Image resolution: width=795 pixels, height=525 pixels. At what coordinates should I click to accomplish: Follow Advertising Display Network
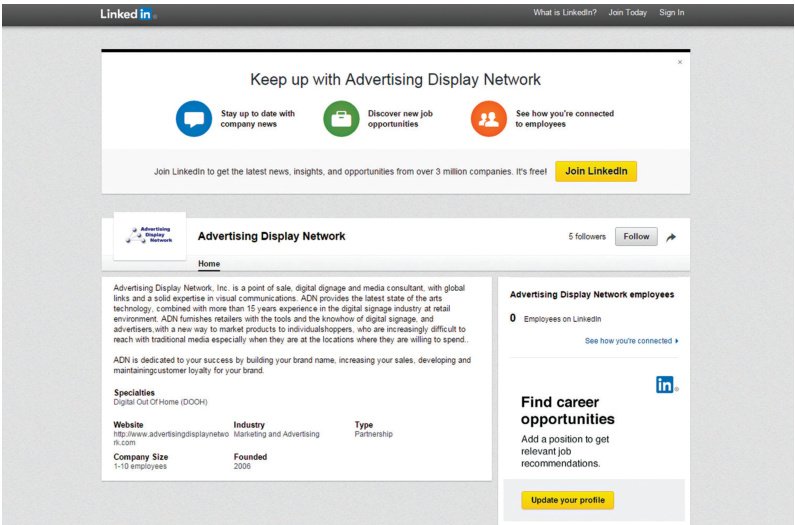[636, 236]
